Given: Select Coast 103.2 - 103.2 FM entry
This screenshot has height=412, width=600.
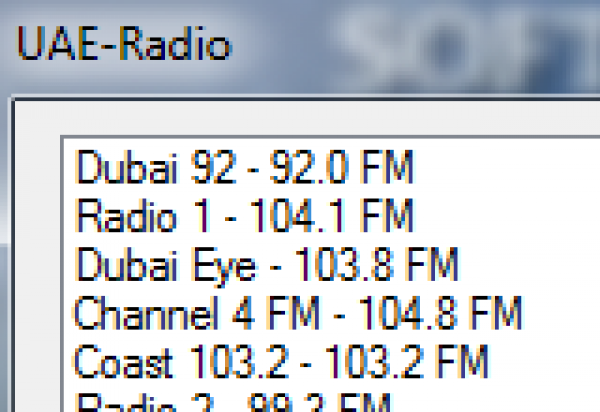Looking at the screenshot, I should 281,362.
